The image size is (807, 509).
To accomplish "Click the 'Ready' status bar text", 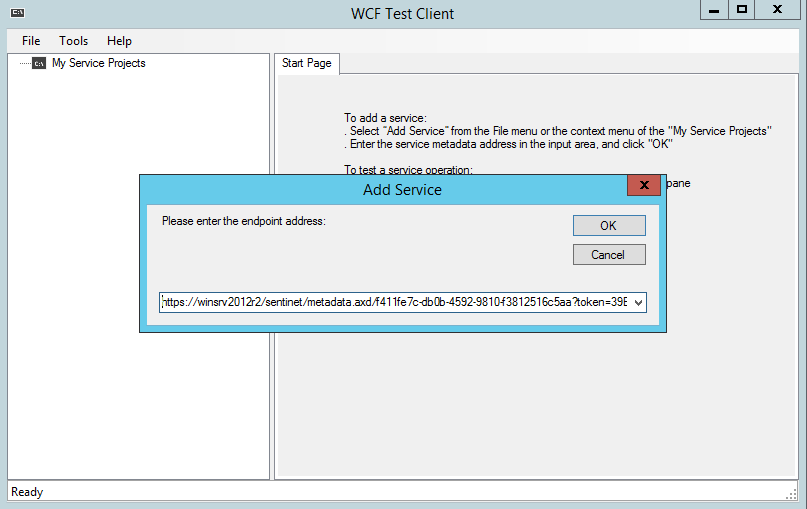I will [x=27, y=492].
